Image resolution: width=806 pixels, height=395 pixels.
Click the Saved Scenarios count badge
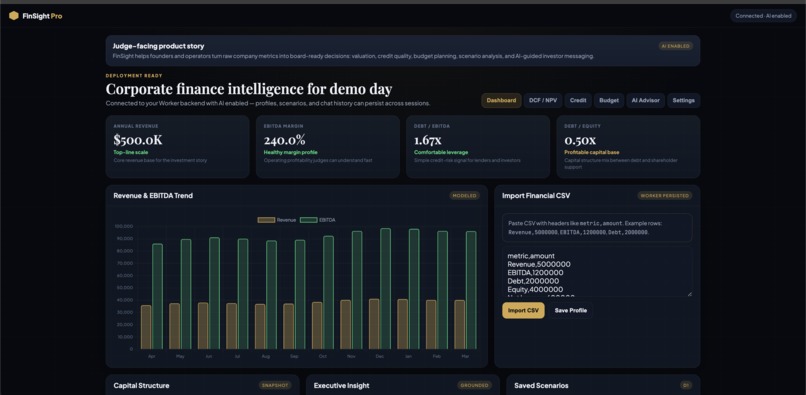tap(686, 385)
